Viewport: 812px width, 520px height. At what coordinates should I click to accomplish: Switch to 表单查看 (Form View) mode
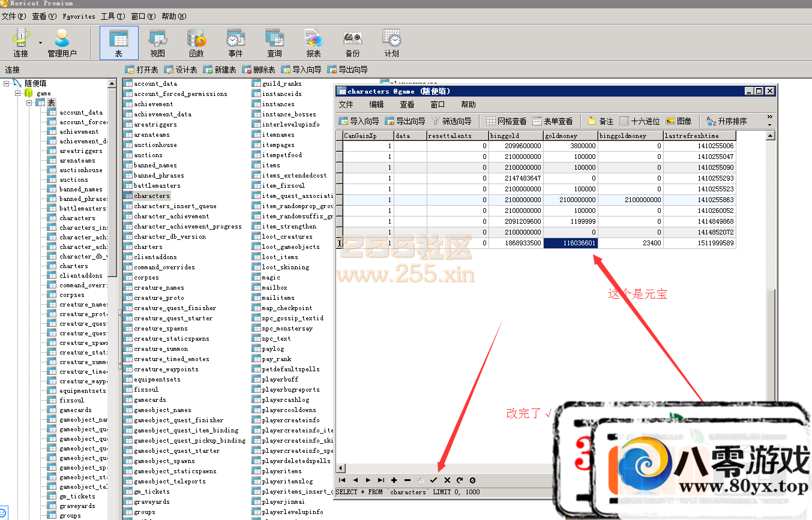552,121
